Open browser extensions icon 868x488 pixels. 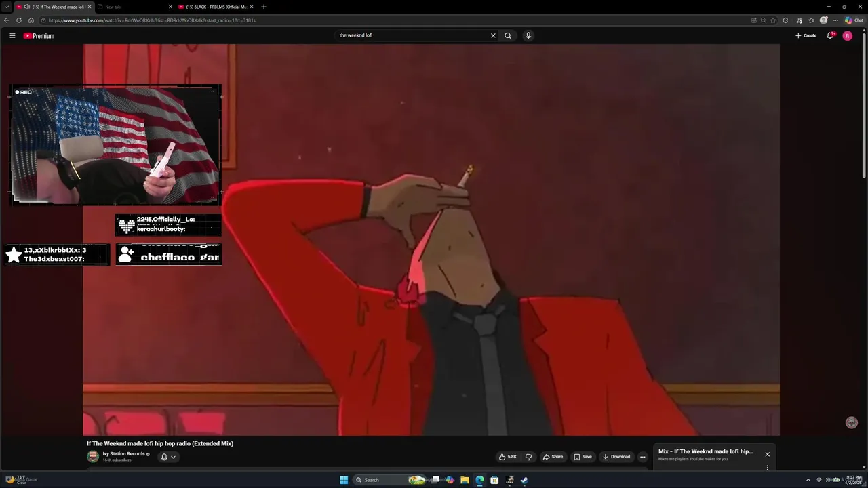[785, 20]
